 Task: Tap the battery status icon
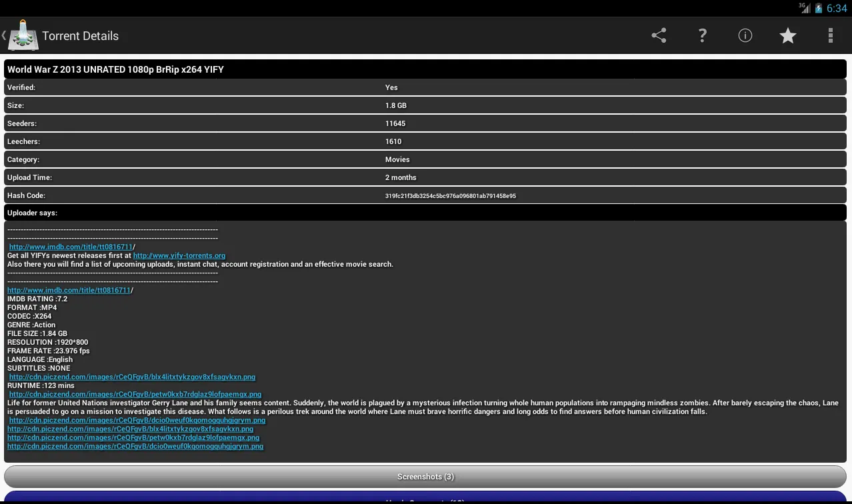point(818,8)
